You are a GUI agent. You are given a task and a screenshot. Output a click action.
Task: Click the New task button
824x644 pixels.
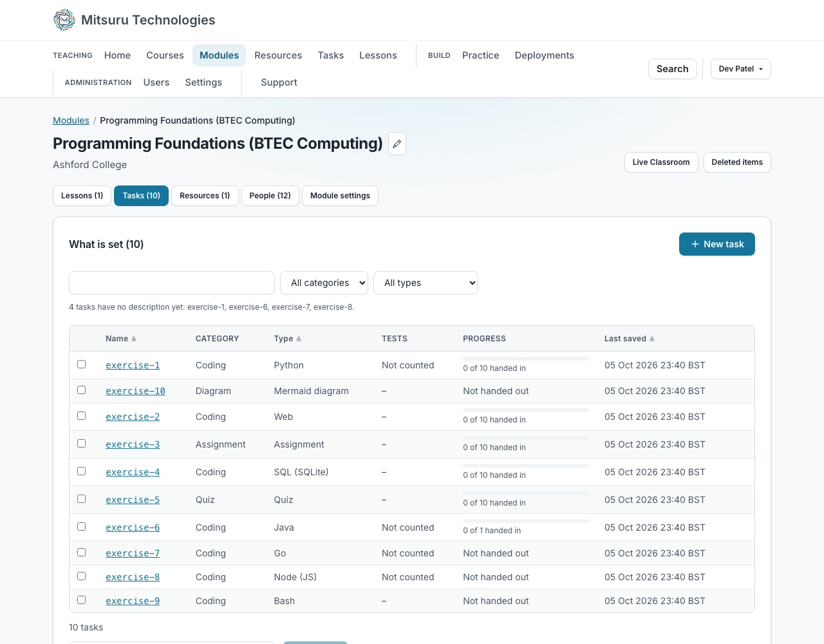[717, 244]
